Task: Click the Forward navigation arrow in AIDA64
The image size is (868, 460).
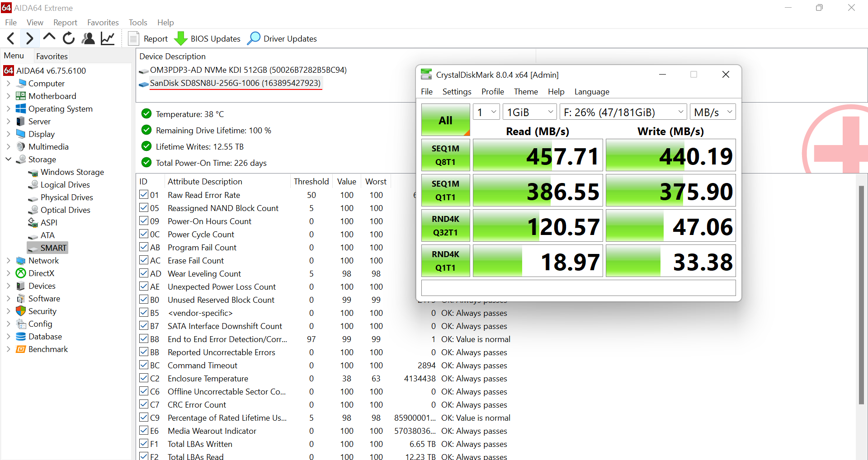Action: click(x=29, y=39)
